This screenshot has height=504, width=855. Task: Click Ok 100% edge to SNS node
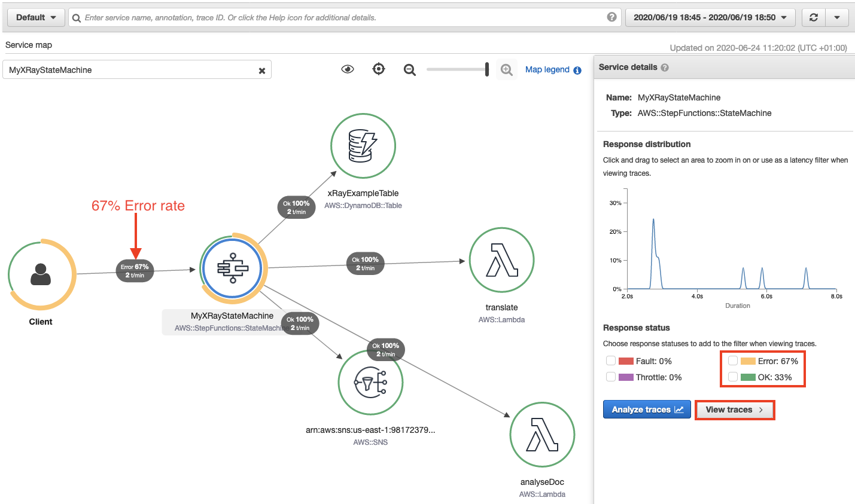pos(300,323)
